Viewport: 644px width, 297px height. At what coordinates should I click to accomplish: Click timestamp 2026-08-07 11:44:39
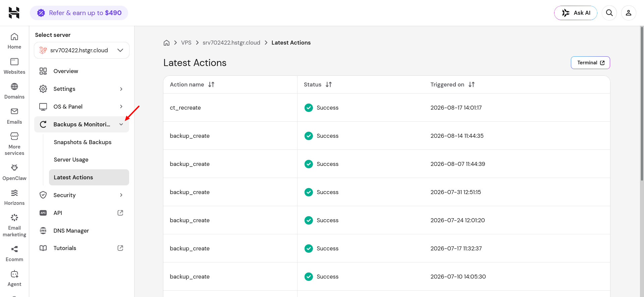tap(458, 164)
